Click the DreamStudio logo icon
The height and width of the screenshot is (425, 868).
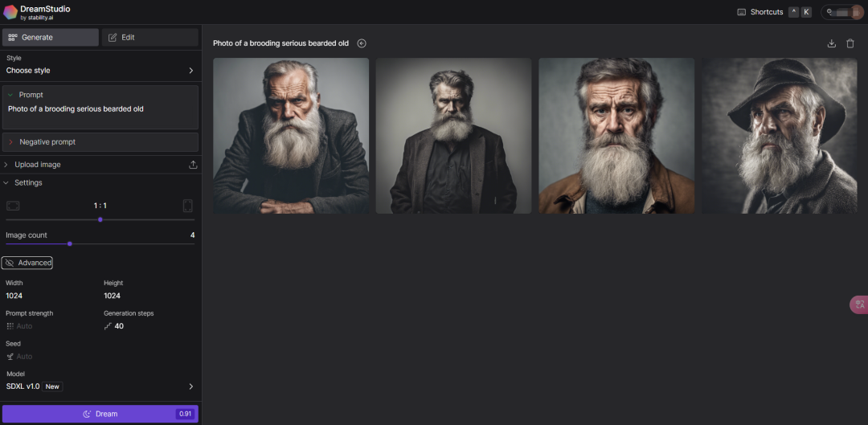(x=10, y=12)
